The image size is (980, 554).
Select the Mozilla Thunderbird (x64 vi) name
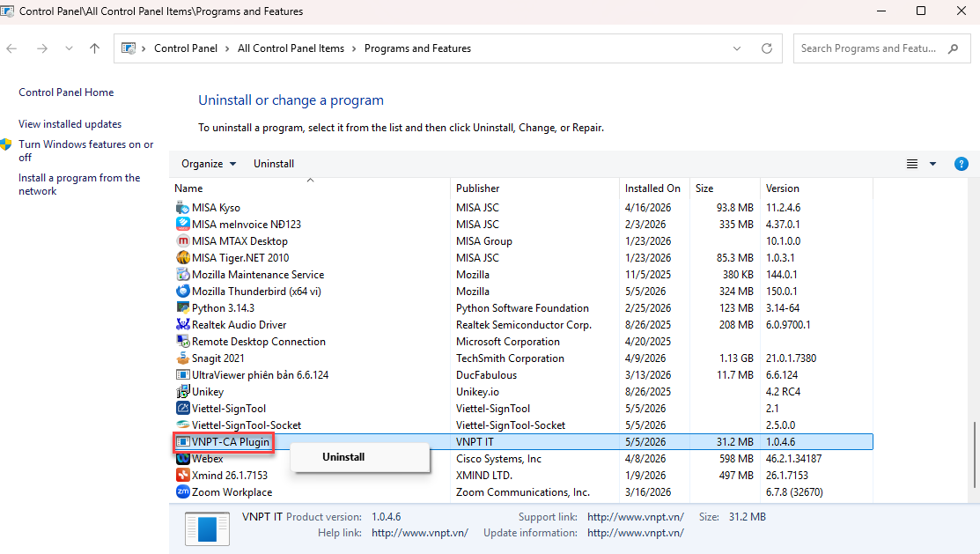coord(256,291)
